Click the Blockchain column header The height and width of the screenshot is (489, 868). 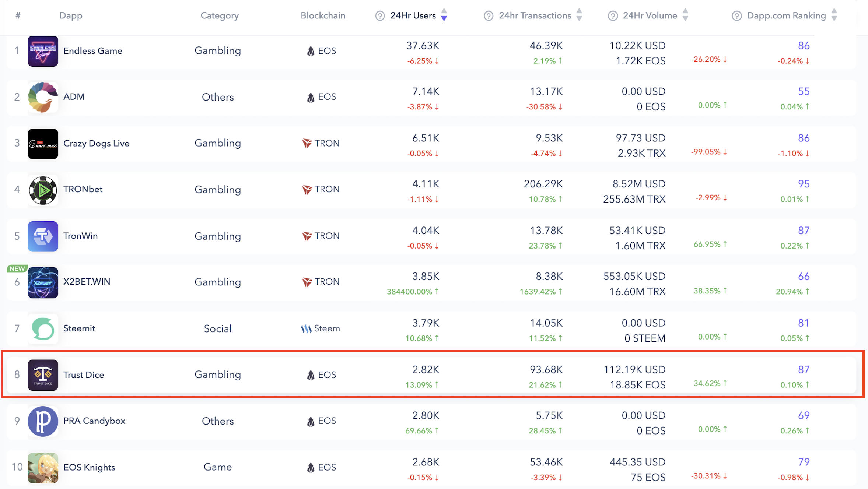[323, 15]
